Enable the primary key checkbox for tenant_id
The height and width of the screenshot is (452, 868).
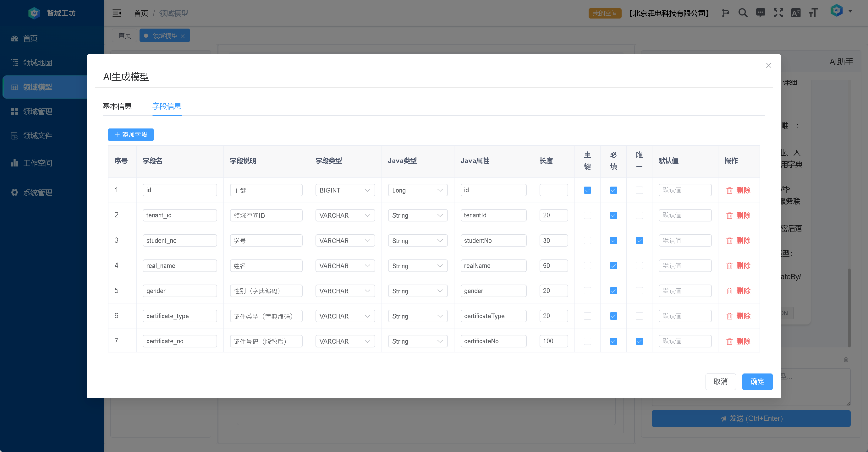(587, 215)
